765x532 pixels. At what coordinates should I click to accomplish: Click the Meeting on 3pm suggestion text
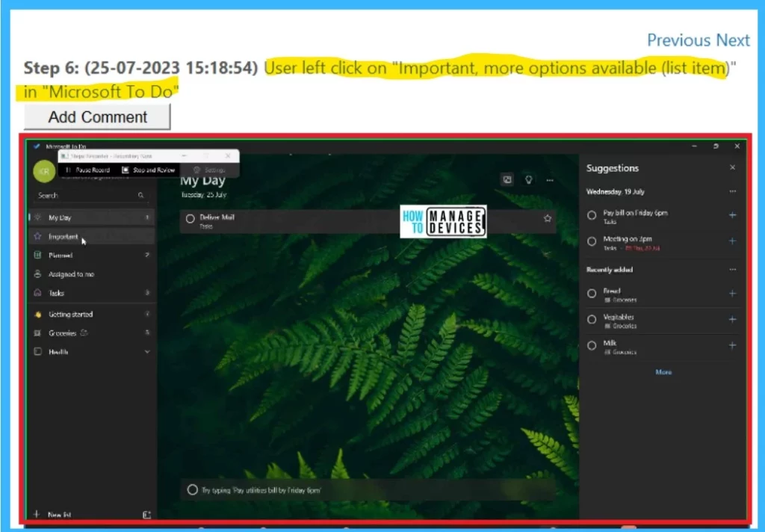coord(627,238)
